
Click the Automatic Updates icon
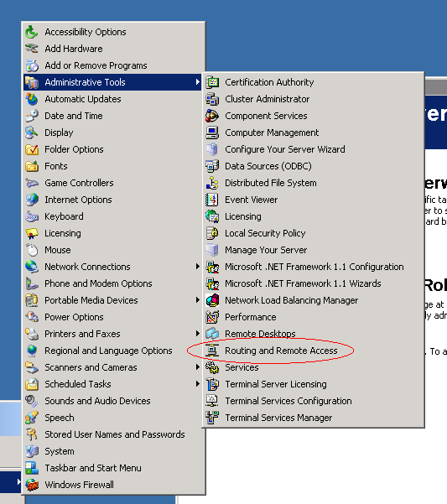32,99
